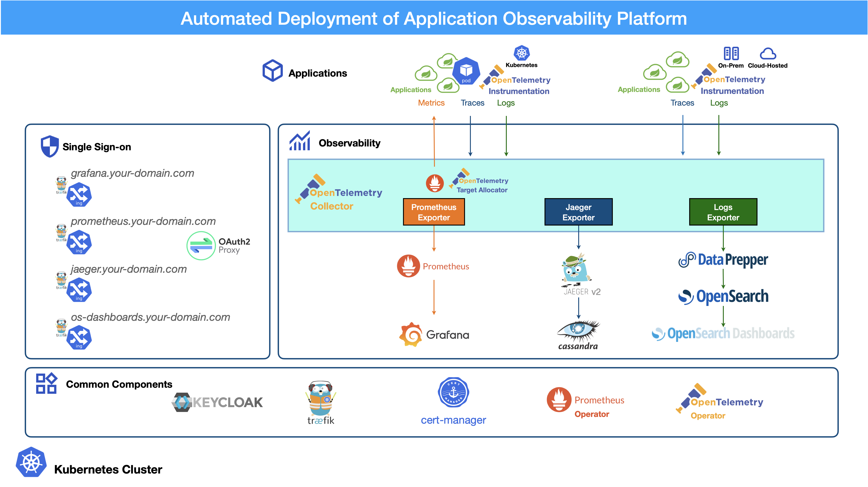Viewport: 868px width, 487px height.
Task: Click the Keycloak logo
Action: (x=217, y=402)
